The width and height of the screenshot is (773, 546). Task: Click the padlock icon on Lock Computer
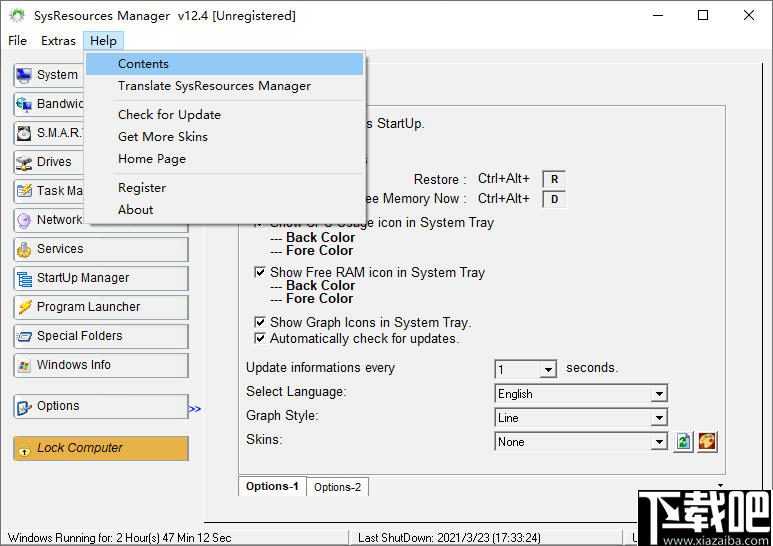24,449
